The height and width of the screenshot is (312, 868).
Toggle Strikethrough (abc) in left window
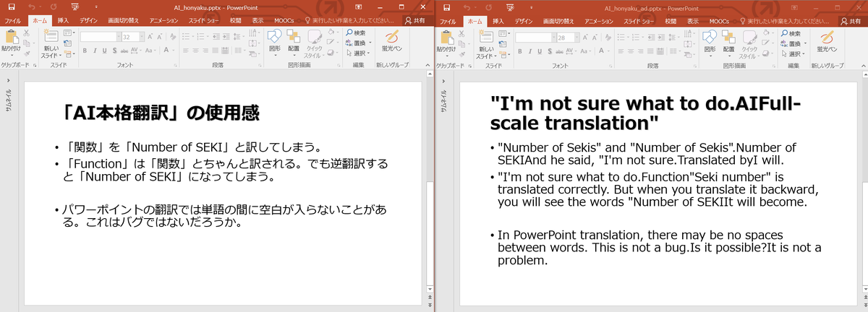pyautogui.click(x=124, y=51)
